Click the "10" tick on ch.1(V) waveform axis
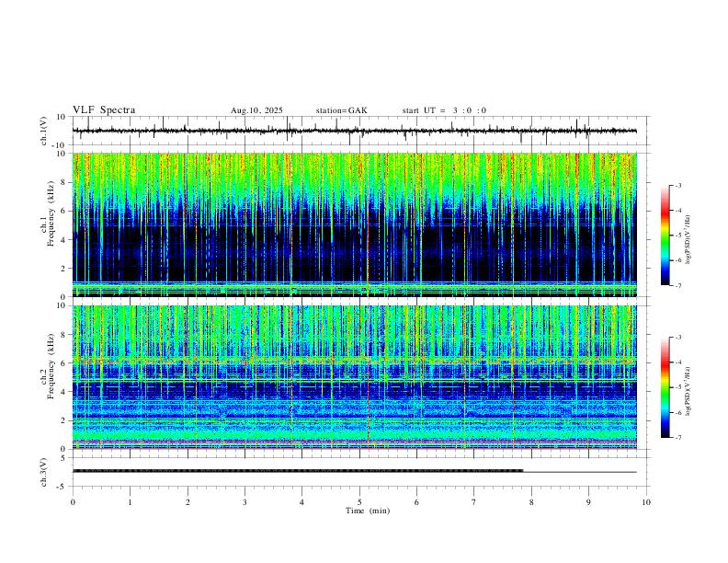Image resolution: width=728 pixels, height=563 pixels. point(62,117)
